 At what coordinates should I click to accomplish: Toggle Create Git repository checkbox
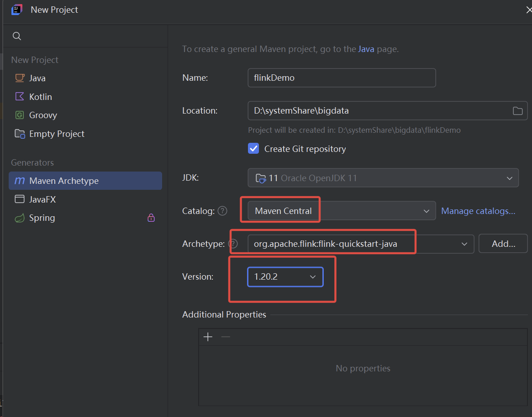tap(253, 148)
